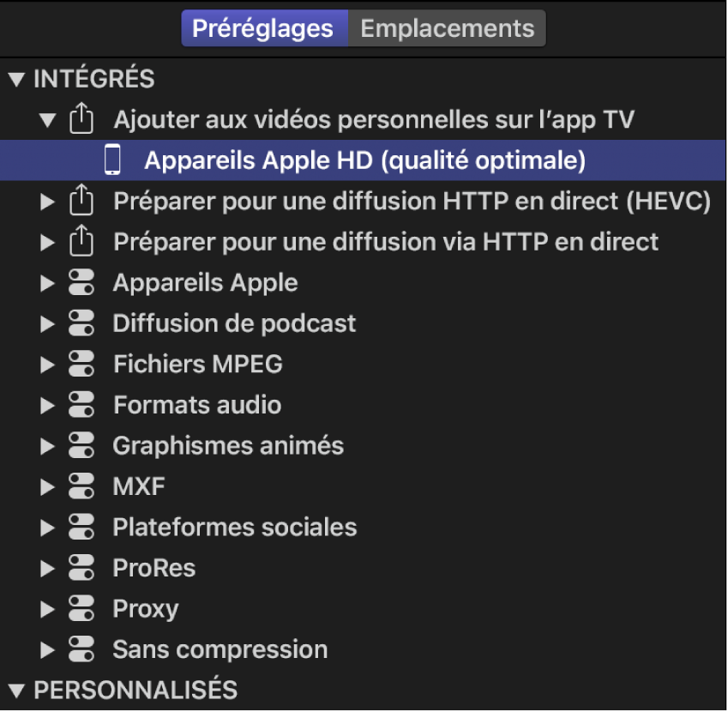Select Appareils Apple HD (qualité optimale) preset
Viewport: 728px width, 712px height.
[x=364, y=160]
